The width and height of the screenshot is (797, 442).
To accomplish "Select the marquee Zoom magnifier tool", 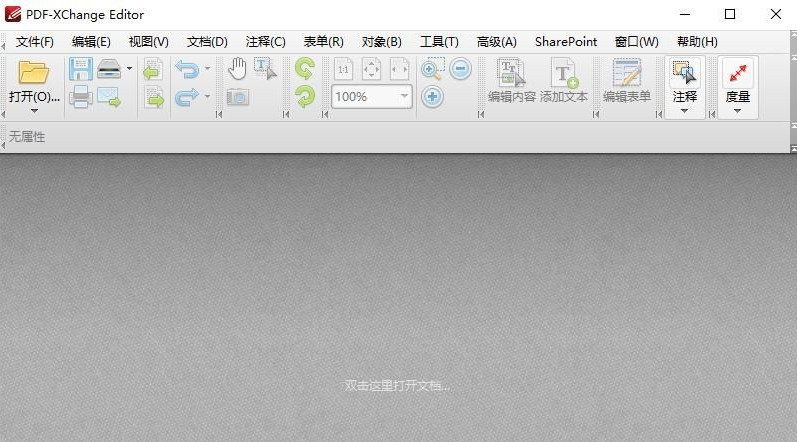I will coord(433,69).
